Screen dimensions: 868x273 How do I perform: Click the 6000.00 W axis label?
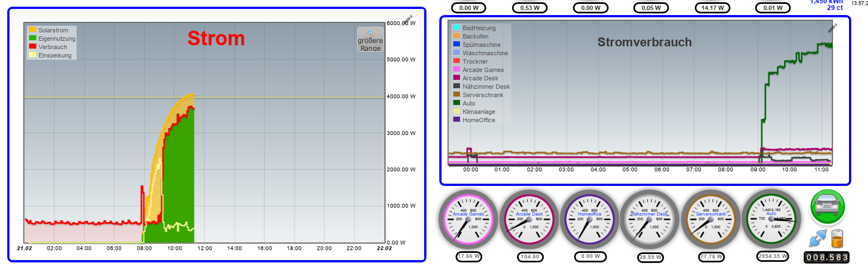pos(401,23)
